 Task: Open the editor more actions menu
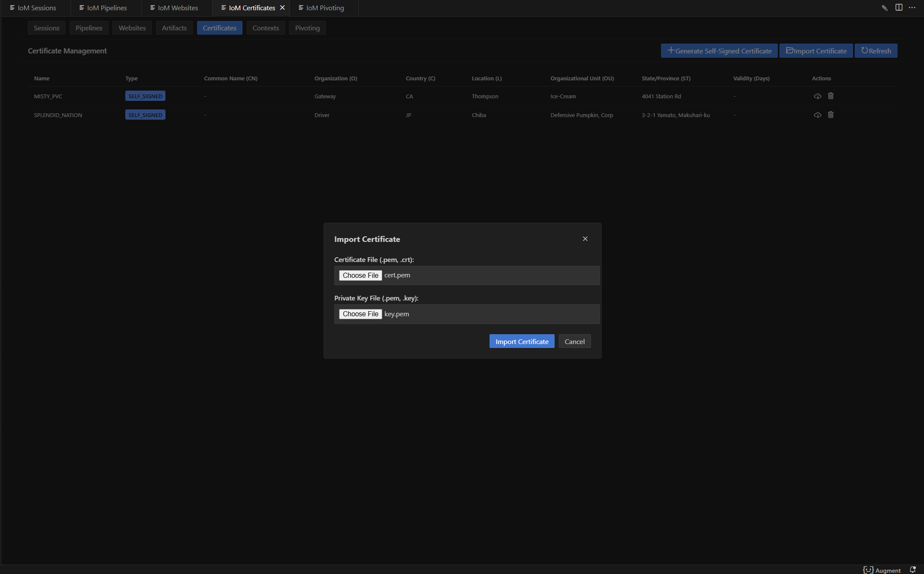(912, 8)
